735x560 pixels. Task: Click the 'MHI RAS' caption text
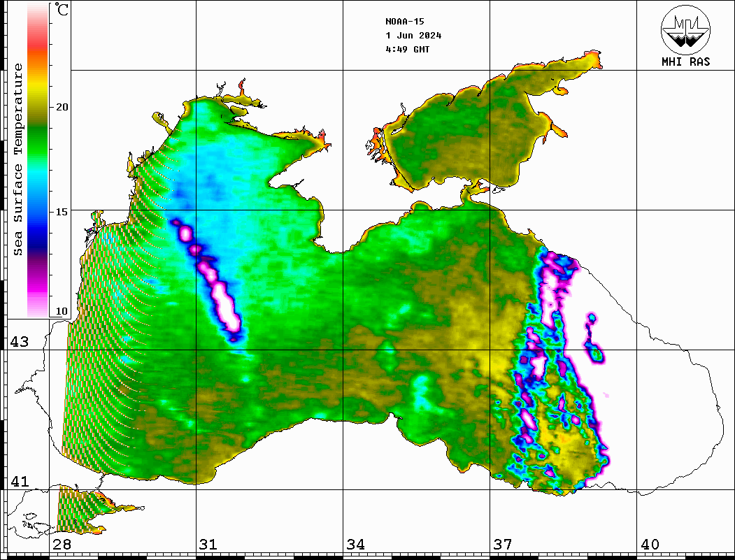tap(685, 62)
